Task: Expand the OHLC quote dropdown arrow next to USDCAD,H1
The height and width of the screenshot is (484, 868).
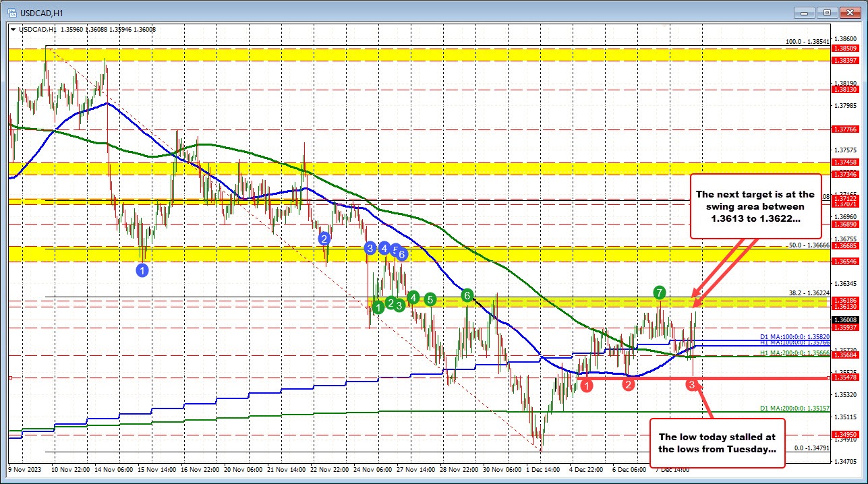Action: tap(13, 30)
